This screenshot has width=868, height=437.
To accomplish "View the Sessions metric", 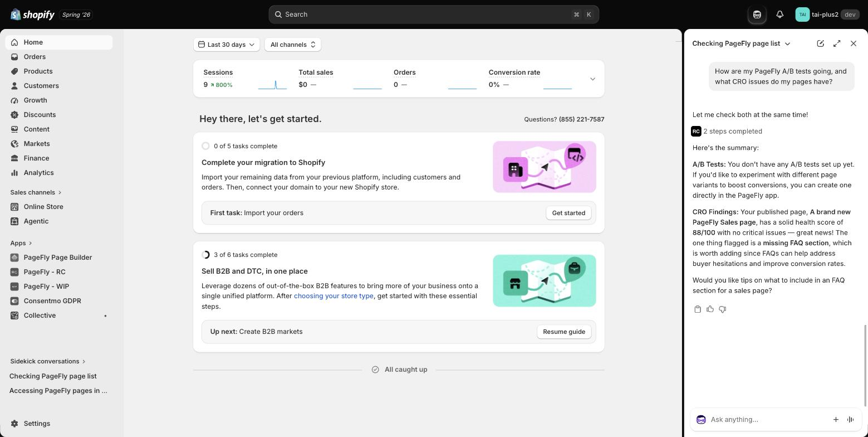I will [245, 79].
